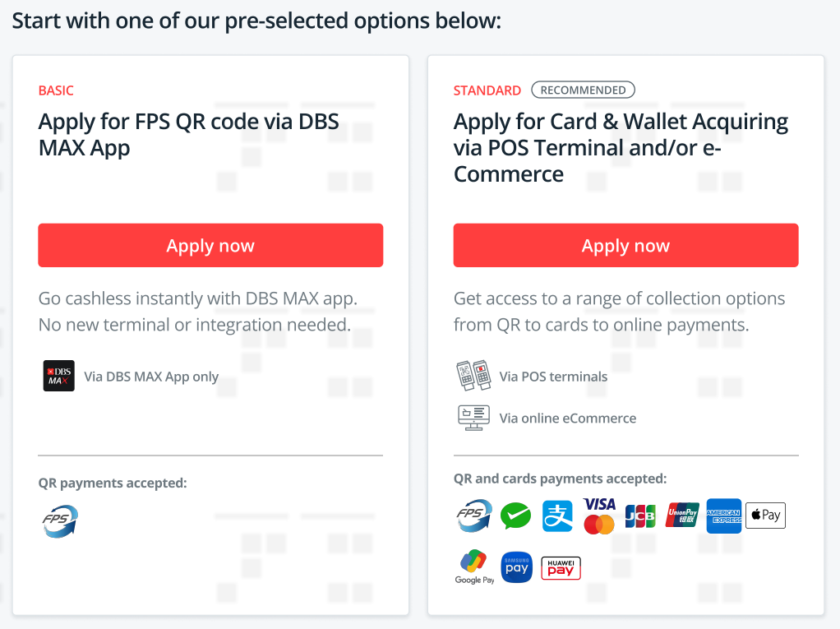The height and width of the screenshot is (629, 840).
Task: Click the 'Apply for FPS QR code' heading
Action: (188, 135)
